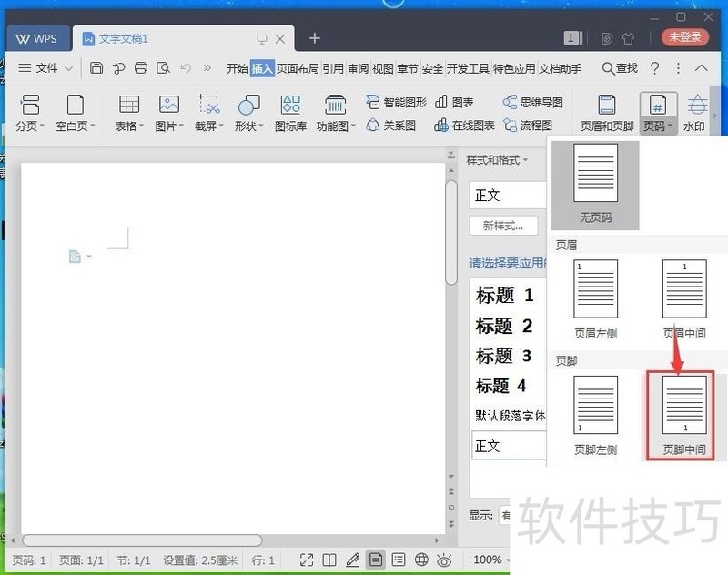Open the Review (审阅) tab
Image resolution: width=728 pixels, height=575 pixels.
358,68
